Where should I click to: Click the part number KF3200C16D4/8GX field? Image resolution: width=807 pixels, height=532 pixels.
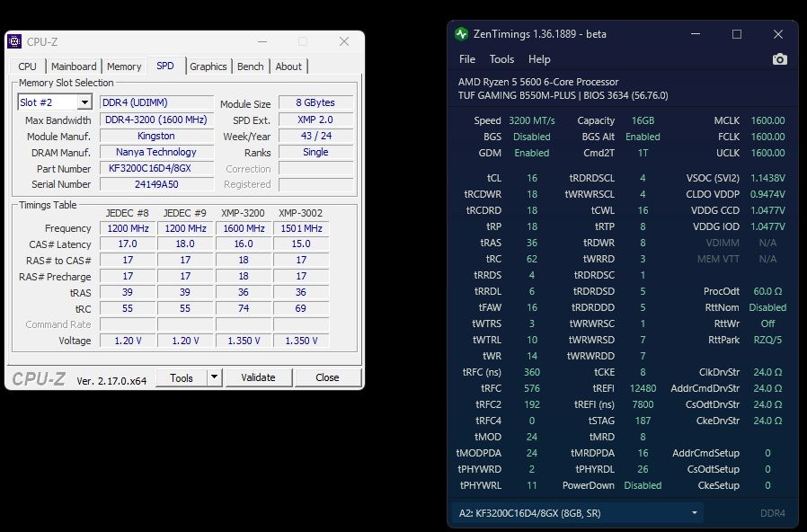[x=156, y=168]
